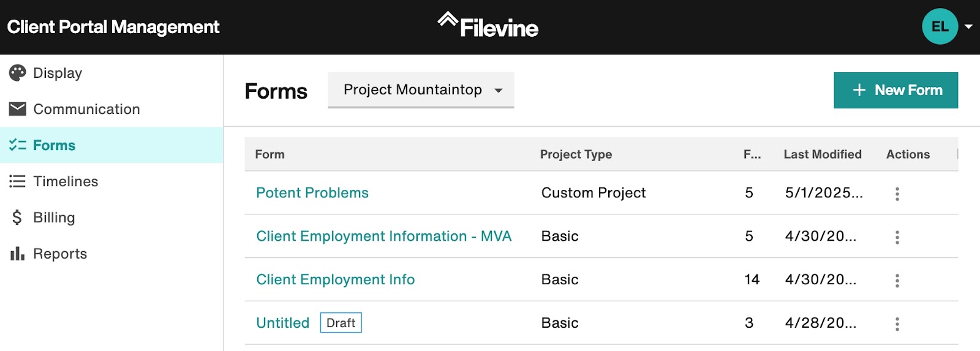Image resolution: width=980 pixels, height=351 pixels.
Task: Open actions menu for Untitled draft form
Action: click(897, 324)
